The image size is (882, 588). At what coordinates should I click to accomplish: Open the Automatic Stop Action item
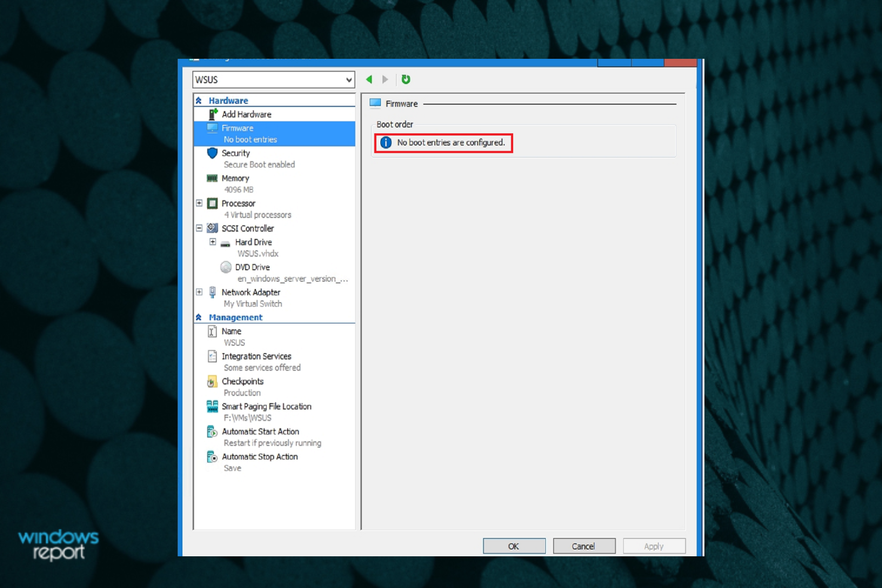260,457
